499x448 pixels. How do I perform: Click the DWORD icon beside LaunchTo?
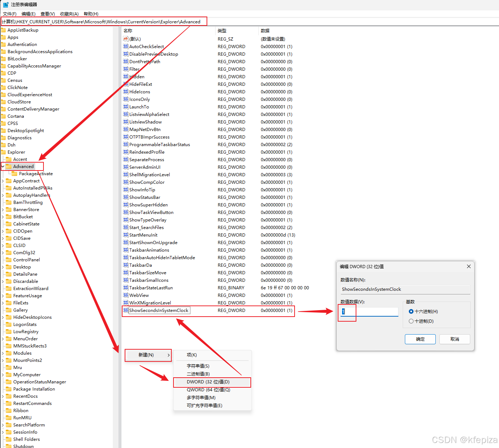[x=126, y=107]
